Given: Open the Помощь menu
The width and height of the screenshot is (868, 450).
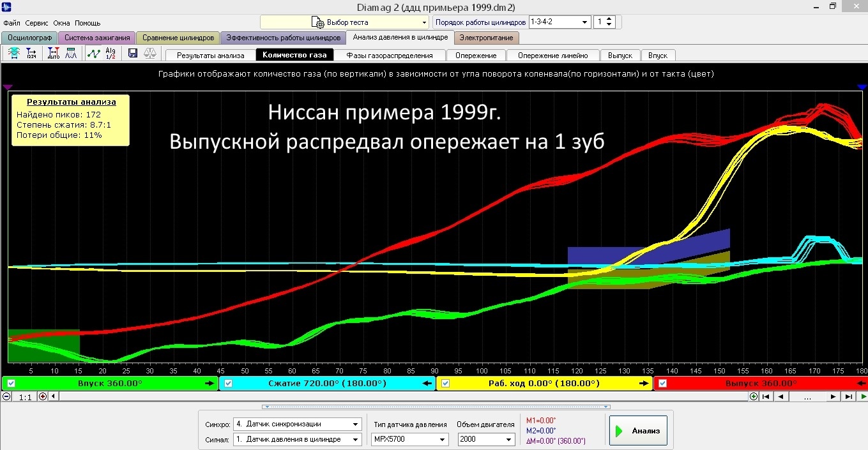Looking at the screenshot, I should click(x=88, y=23).
